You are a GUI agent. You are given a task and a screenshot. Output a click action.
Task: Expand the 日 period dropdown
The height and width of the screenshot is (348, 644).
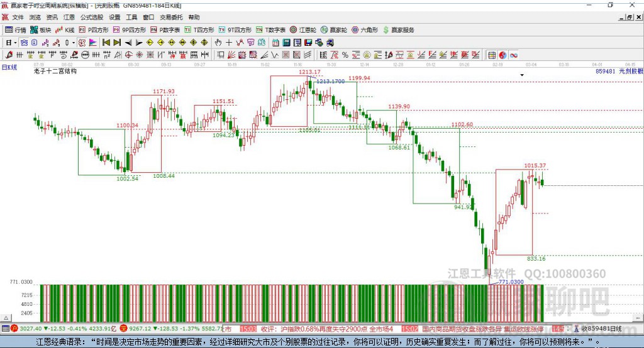pyautogui.click(x=15, y=43)
